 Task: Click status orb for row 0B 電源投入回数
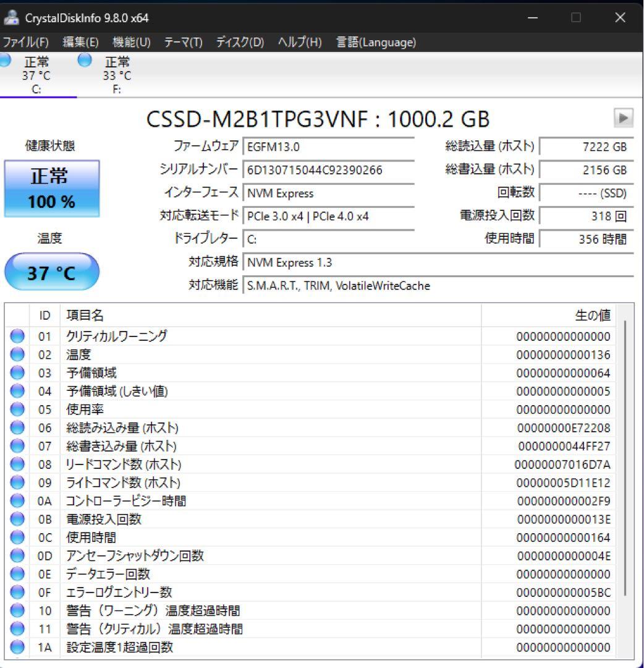(x=17, y=520)
